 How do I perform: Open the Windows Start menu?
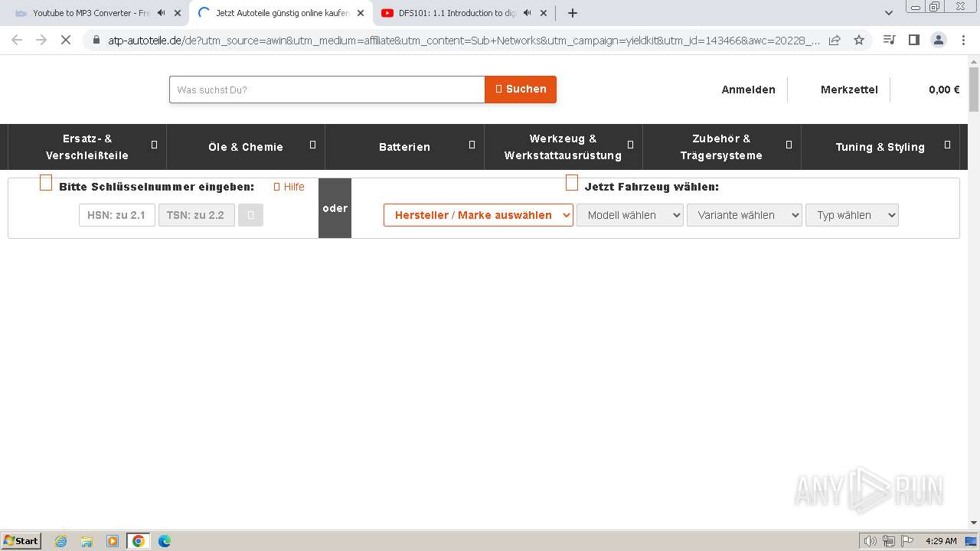(21, 540)
